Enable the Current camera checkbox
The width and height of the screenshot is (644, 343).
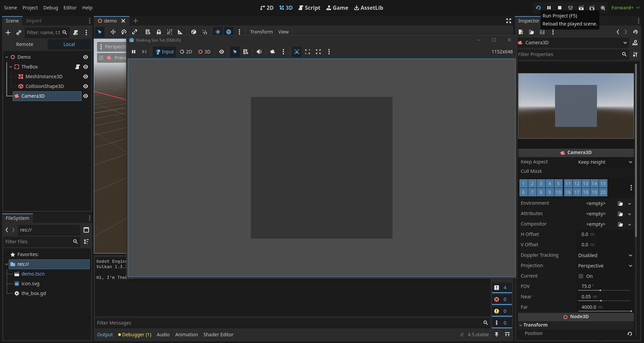[581, 276]
